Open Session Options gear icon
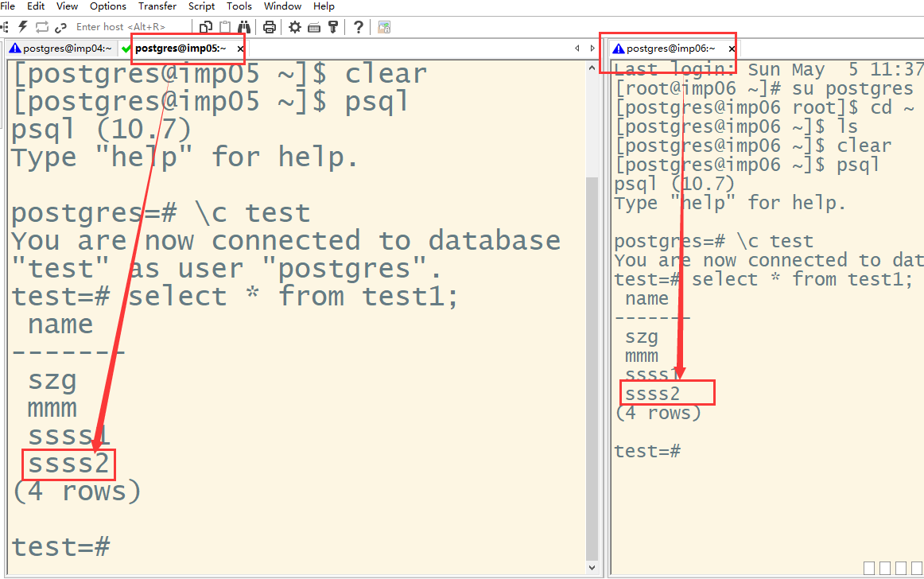This screenshot has width=924, height=579. [x=295, y=27]
